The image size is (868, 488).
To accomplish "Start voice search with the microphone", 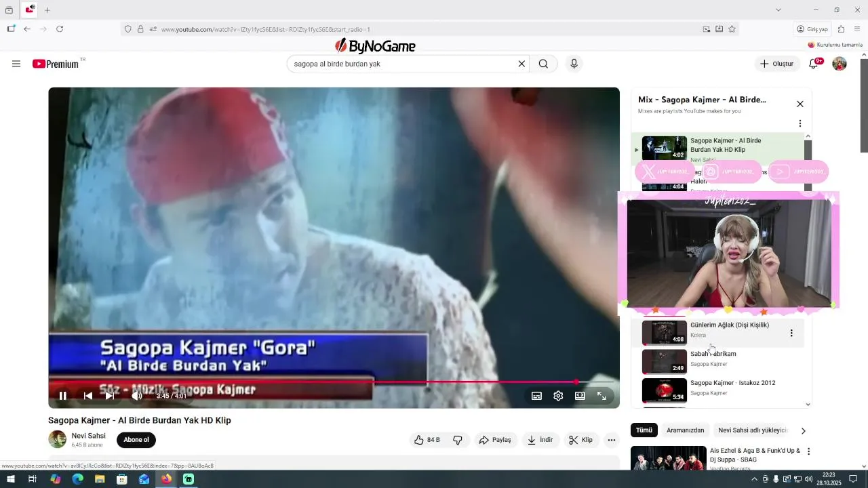I will (x=574, y=64).
